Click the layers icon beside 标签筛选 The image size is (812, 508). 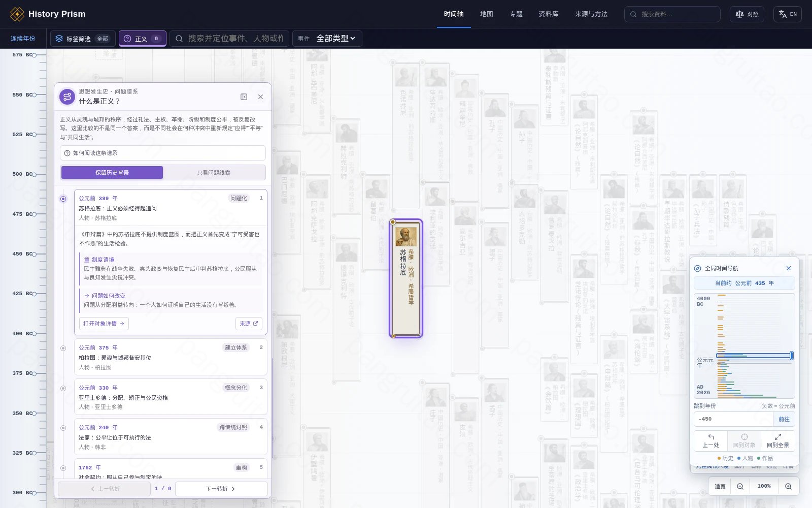click(59, 39)
